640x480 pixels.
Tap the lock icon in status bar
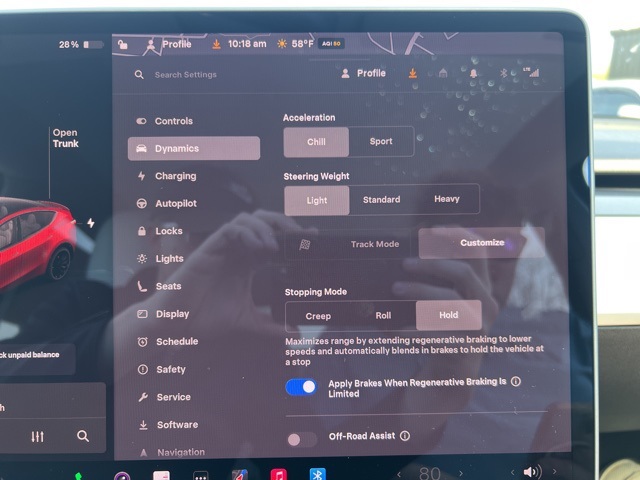coord(122,44)
